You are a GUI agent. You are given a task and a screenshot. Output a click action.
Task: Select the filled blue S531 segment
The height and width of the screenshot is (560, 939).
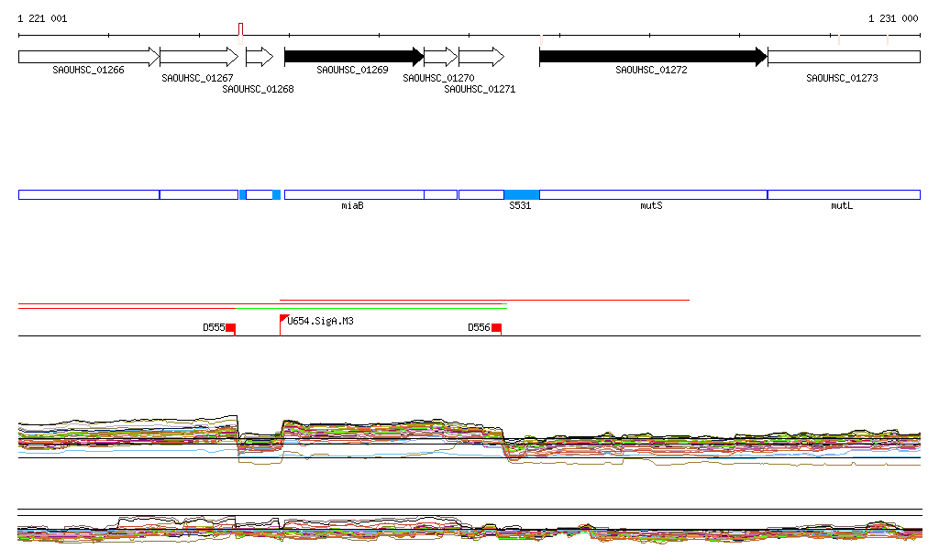pos(522,194)
